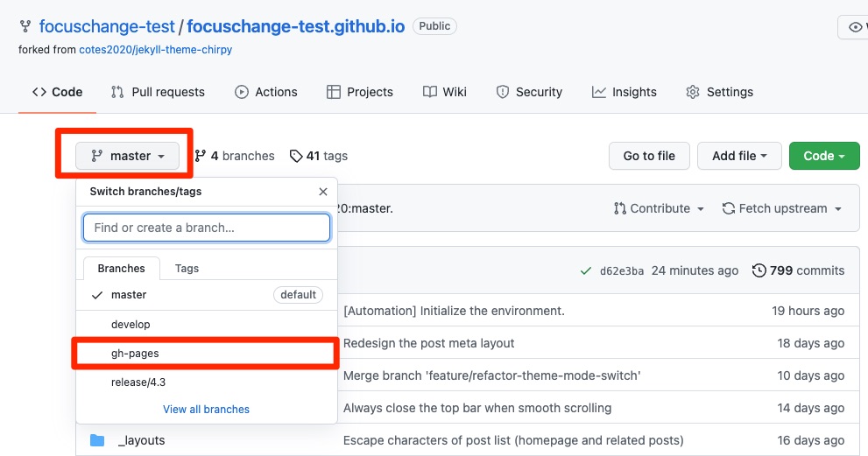Click the _layouts folder icon

click(97, 440)
